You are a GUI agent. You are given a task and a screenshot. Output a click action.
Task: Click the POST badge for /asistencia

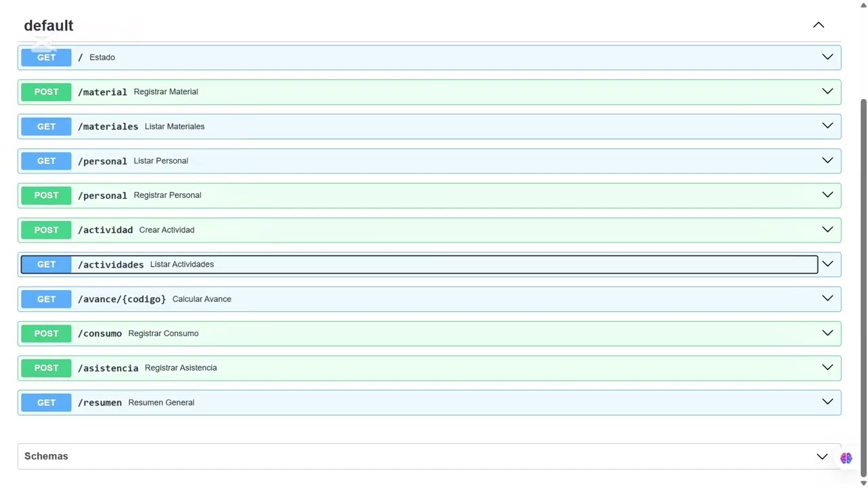[46, 368]
